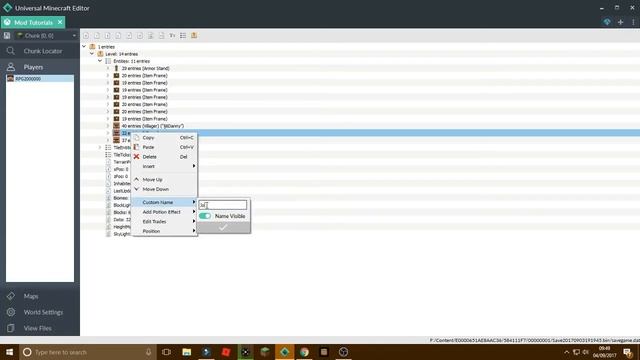The image size is (640, 360).
Task: Open the Chunk Locator panel
Action: [40, 51]
